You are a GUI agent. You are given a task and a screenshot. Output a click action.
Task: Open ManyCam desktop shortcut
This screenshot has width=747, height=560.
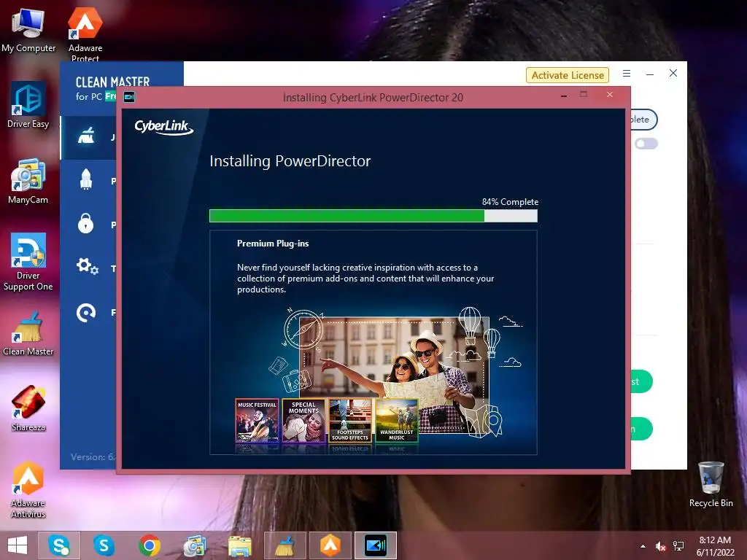(x=28, y=181)
